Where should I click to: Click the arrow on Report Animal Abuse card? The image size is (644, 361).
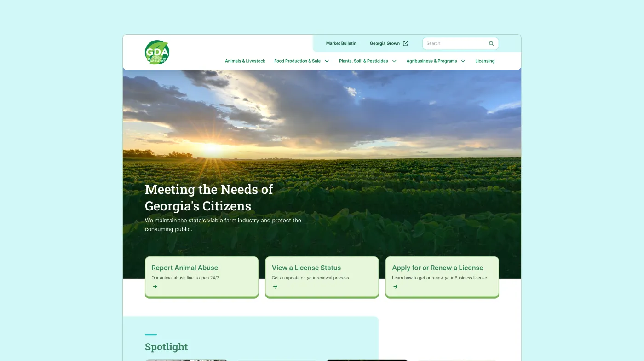pyautogui.click(x=155, y=286)
